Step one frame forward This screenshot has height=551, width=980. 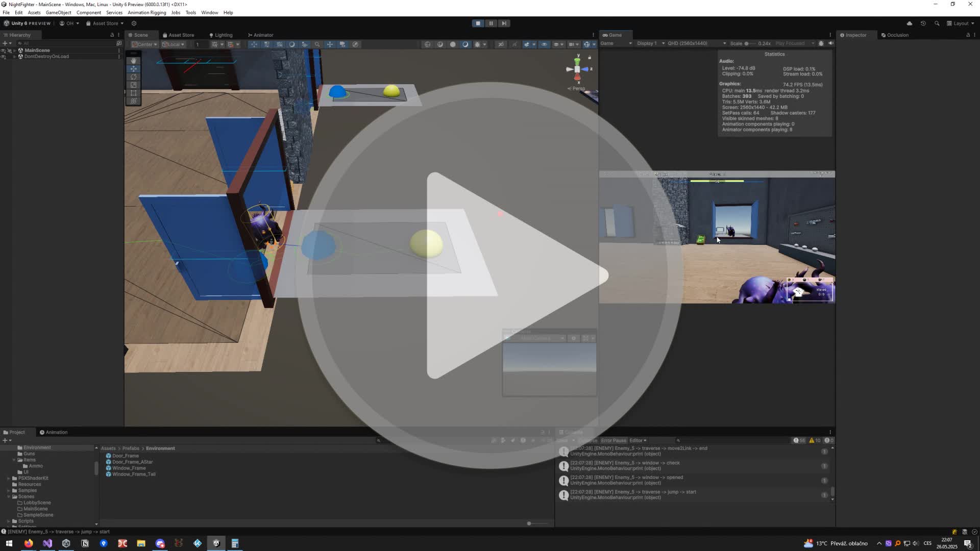[x=504, y=23]
